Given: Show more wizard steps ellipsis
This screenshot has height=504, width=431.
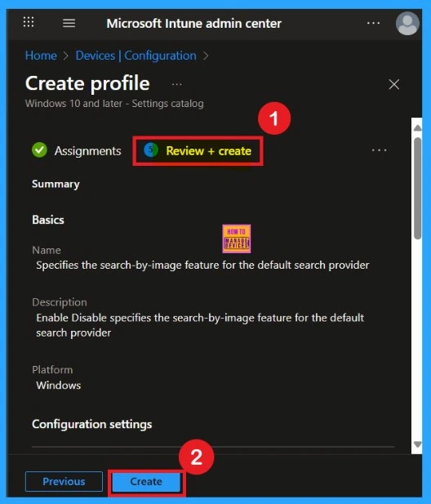Looking at the screenshot, I should coord(379,150).
